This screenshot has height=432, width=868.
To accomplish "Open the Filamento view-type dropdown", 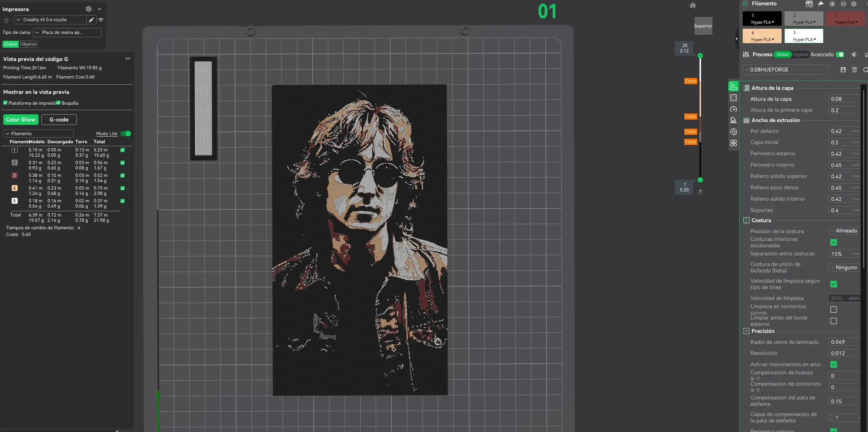I will (39, 134).
